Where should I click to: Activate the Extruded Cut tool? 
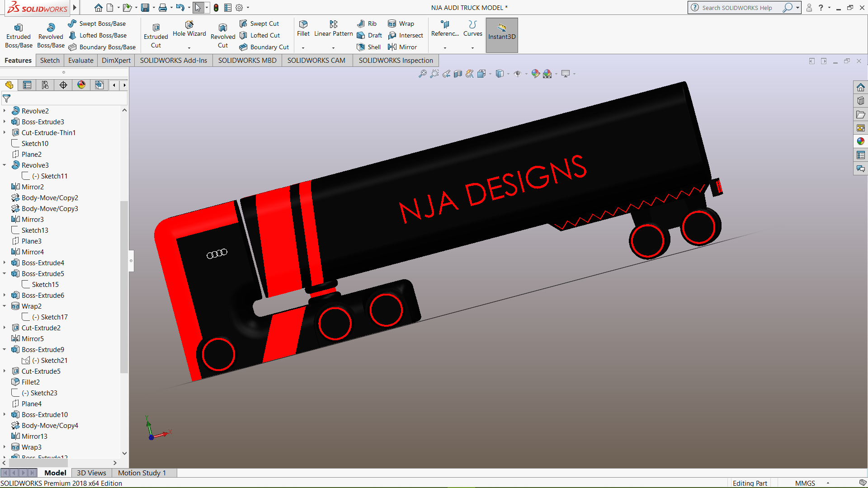(156, 36)
